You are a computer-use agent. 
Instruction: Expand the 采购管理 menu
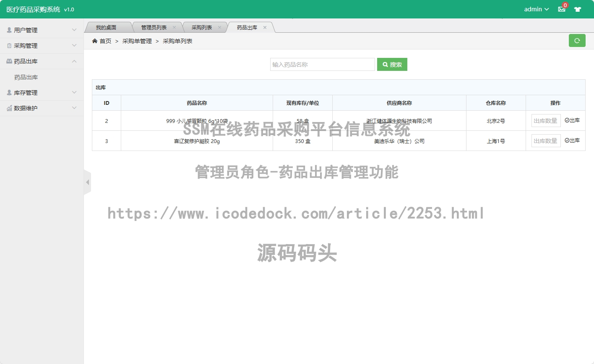pos(42,46)
